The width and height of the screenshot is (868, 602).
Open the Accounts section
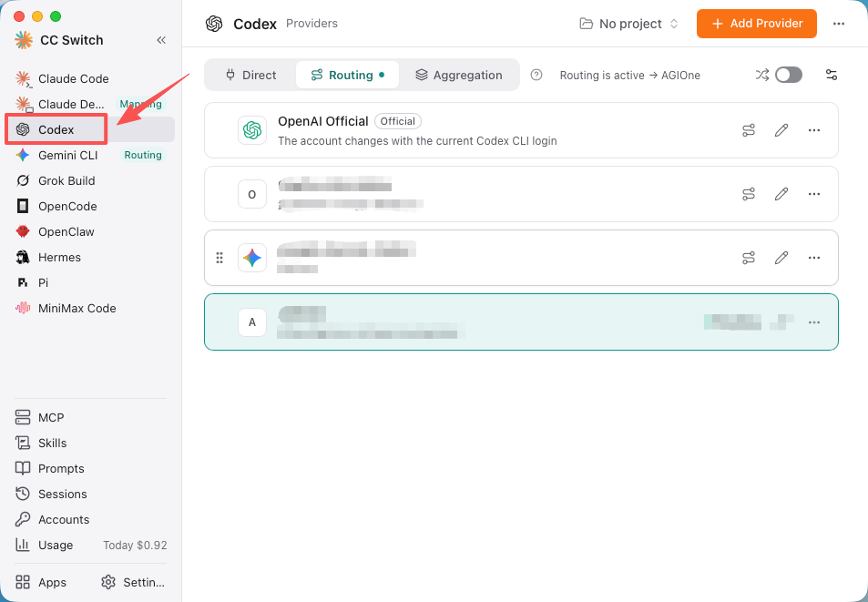tap(90, 519)
